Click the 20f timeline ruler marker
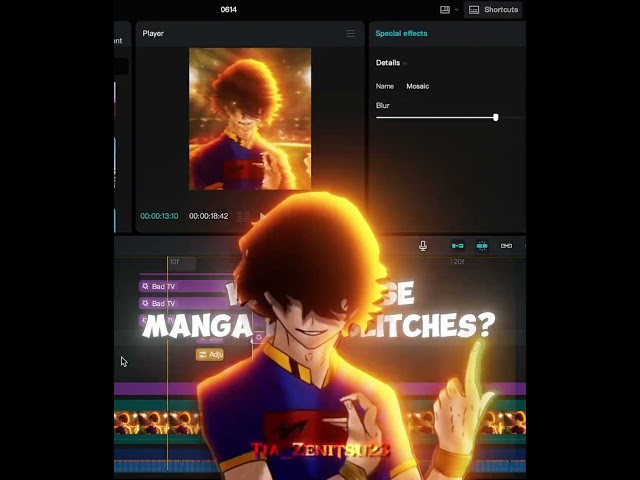Viewport: 640px width, 480px height. (x=458, y=262)
